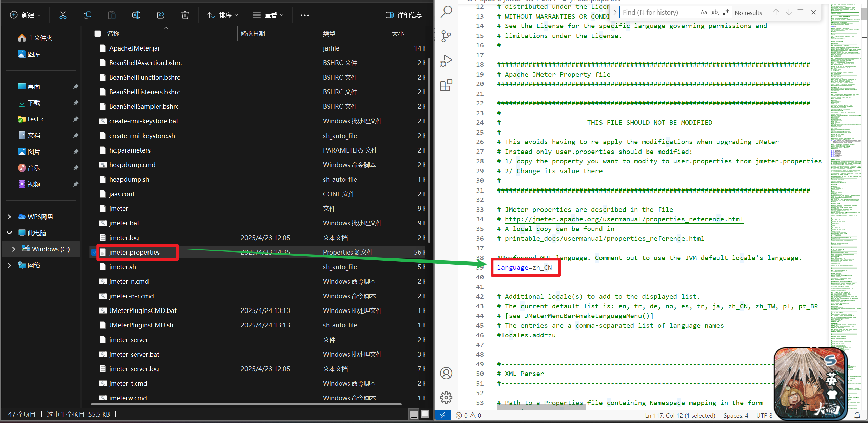The image size is (868, 423).
Task: Open the Source Control view
Action: click(x=446, y=36)
